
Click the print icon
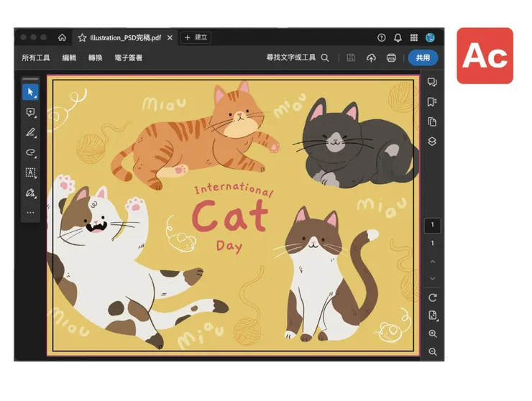pos(391,57)
